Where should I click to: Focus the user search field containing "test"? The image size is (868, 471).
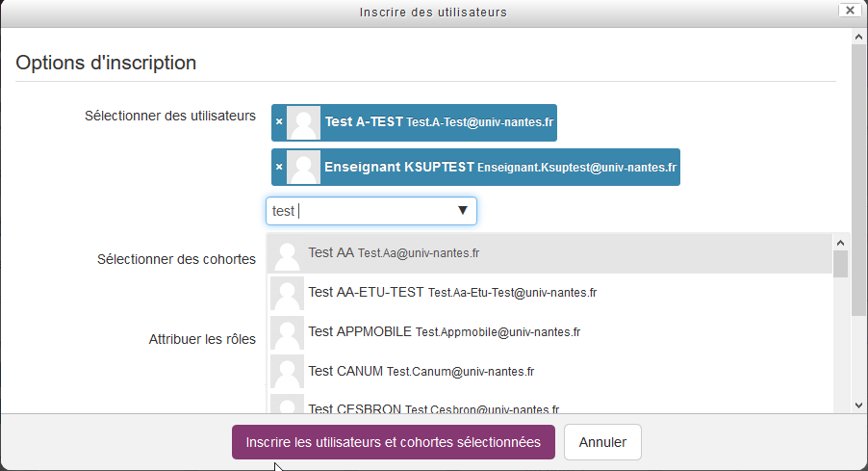tap(356, 211)
